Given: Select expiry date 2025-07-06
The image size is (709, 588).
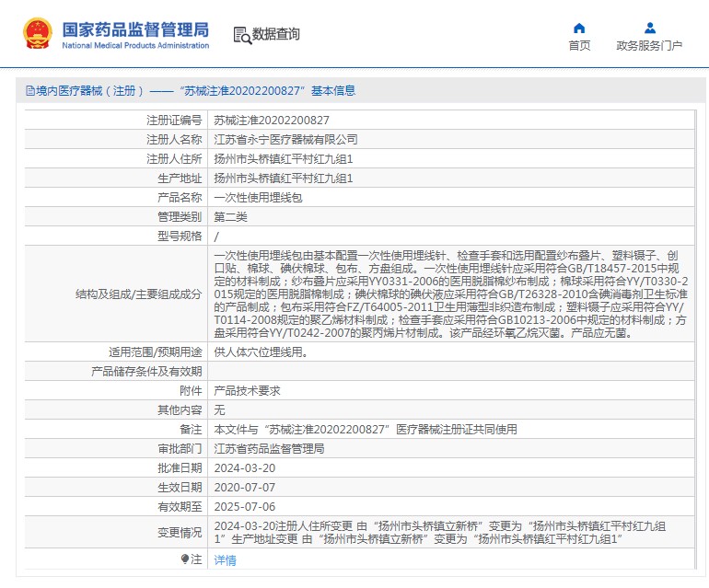Looking at the screenshot, I should pyautogui.click(x=245, y=507).
